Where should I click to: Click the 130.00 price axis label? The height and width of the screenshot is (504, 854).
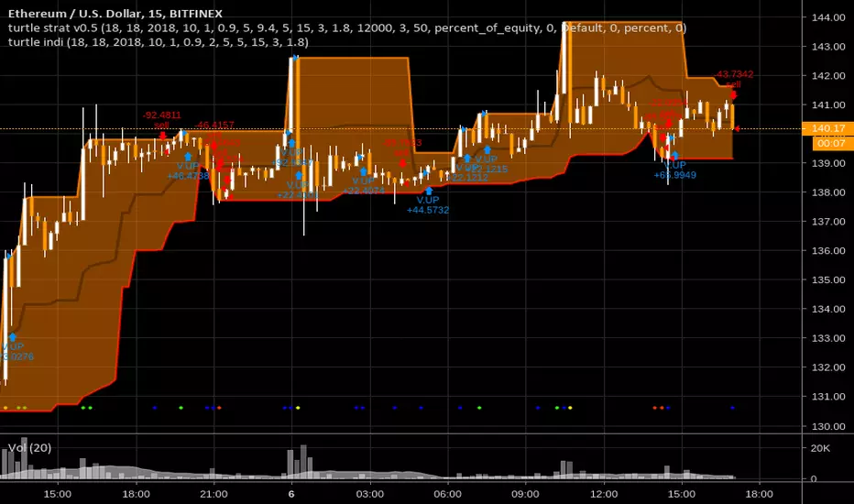[828, 427]
